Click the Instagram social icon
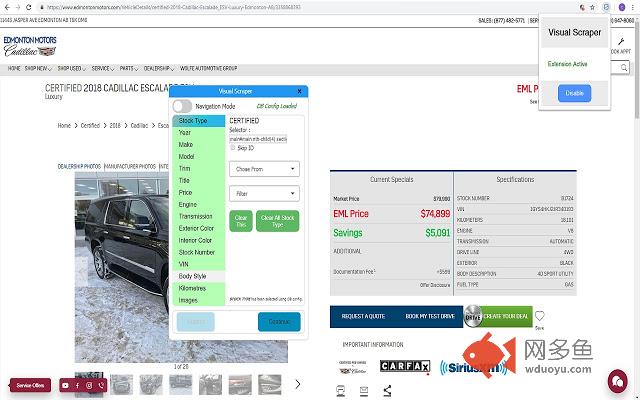Image resolution: width=640 pixels, height=400 pixels. click(x=88, y=385)
